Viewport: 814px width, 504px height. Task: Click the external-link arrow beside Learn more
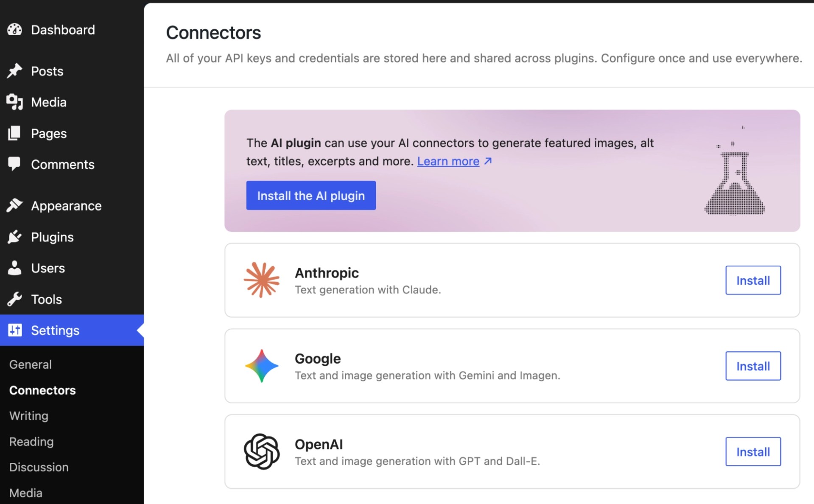(488, 161)
